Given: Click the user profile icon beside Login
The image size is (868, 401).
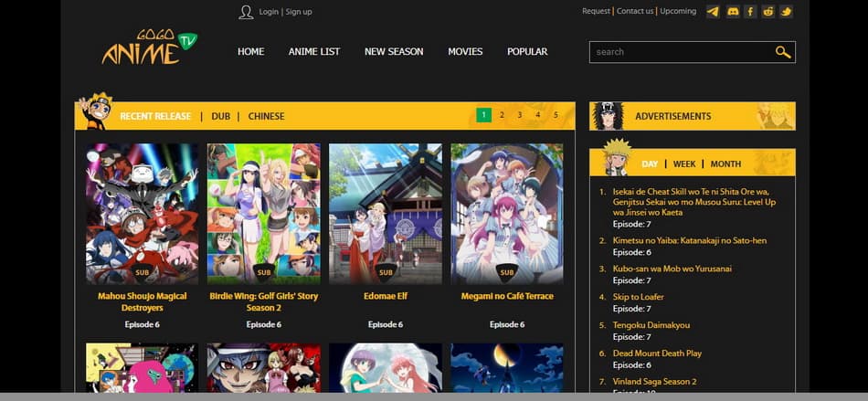Looking at the screenshot, I should 246,12.
